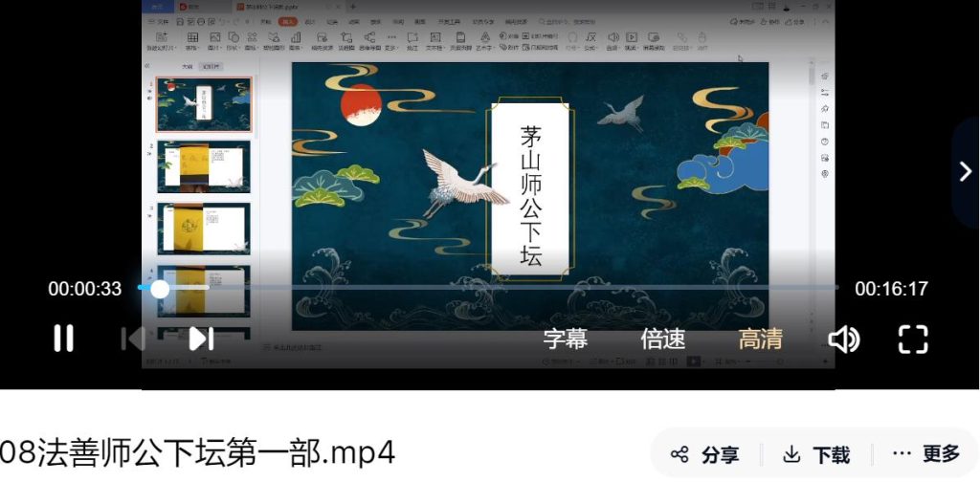The width and height of the screenshot is (980, 482).
Task: Open the 高清 video quality selector
Action: pos(760,339)
